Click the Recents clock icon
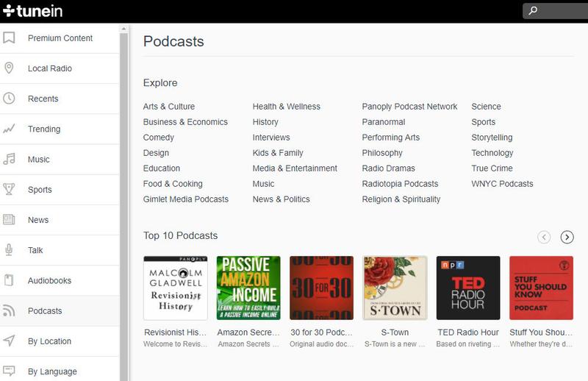588x381 pixels. click(9, 99)
